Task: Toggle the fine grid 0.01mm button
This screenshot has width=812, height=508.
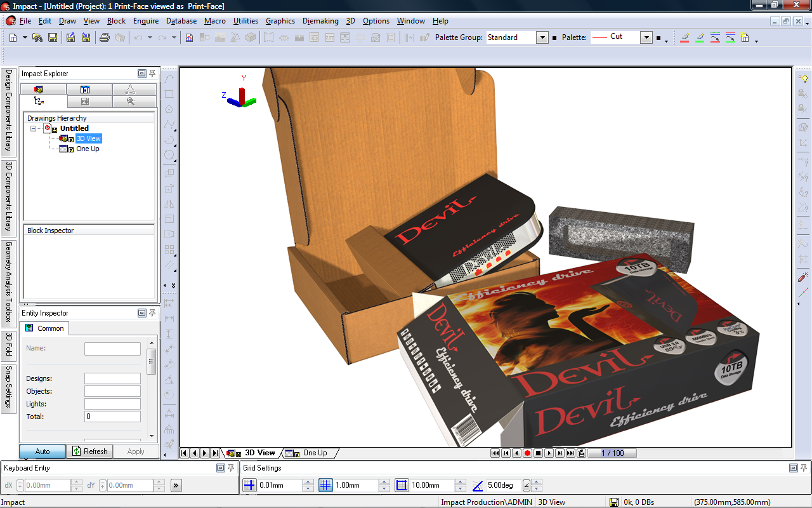Action: pyautogui.click(x=249, y=485)
